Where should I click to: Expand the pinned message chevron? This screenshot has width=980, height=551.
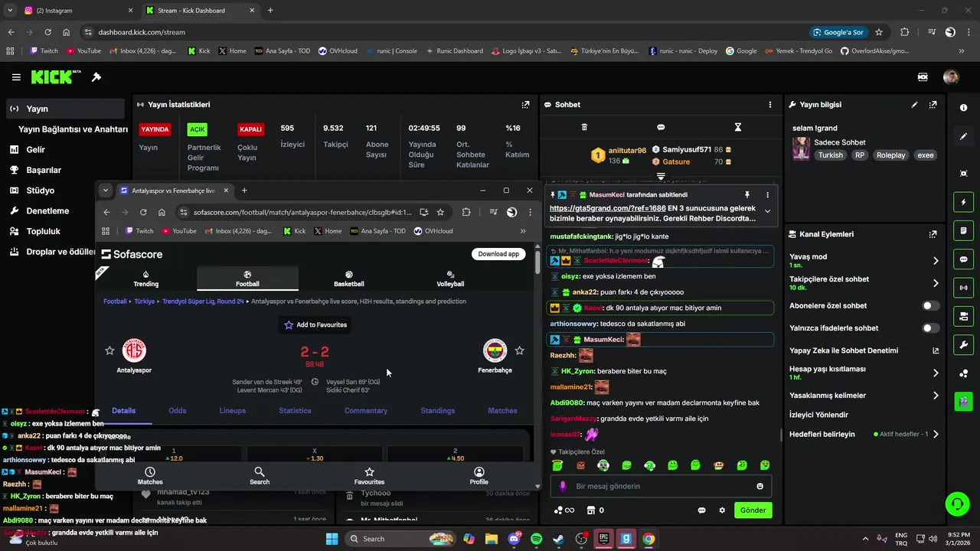[767, 212]
